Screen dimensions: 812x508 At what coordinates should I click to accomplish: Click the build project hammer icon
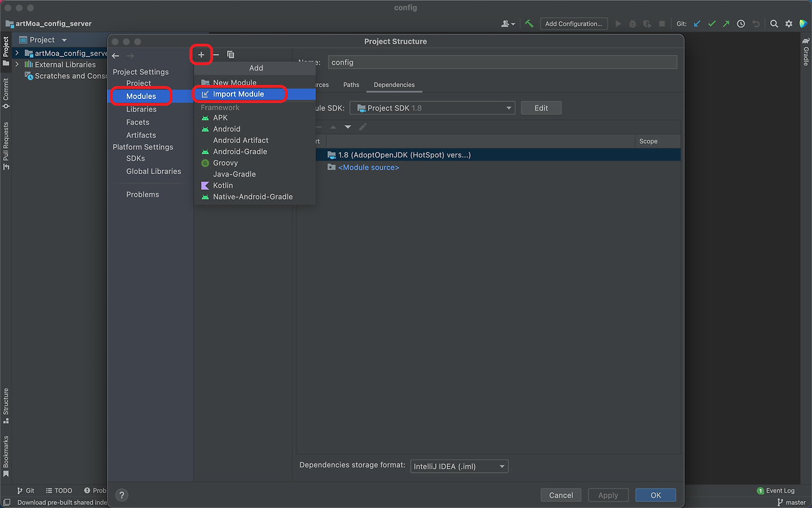coord(530,23)
